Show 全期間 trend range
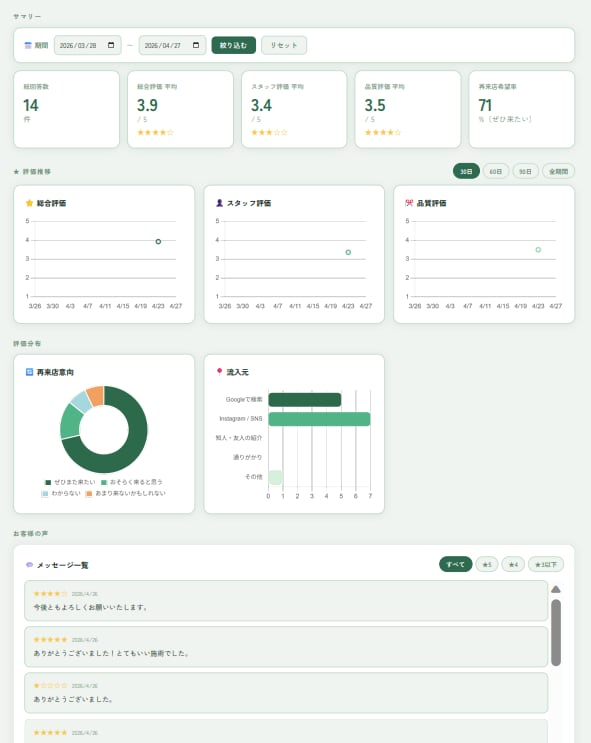Viewport: 591px width, 743px height. tap(558, 172)
